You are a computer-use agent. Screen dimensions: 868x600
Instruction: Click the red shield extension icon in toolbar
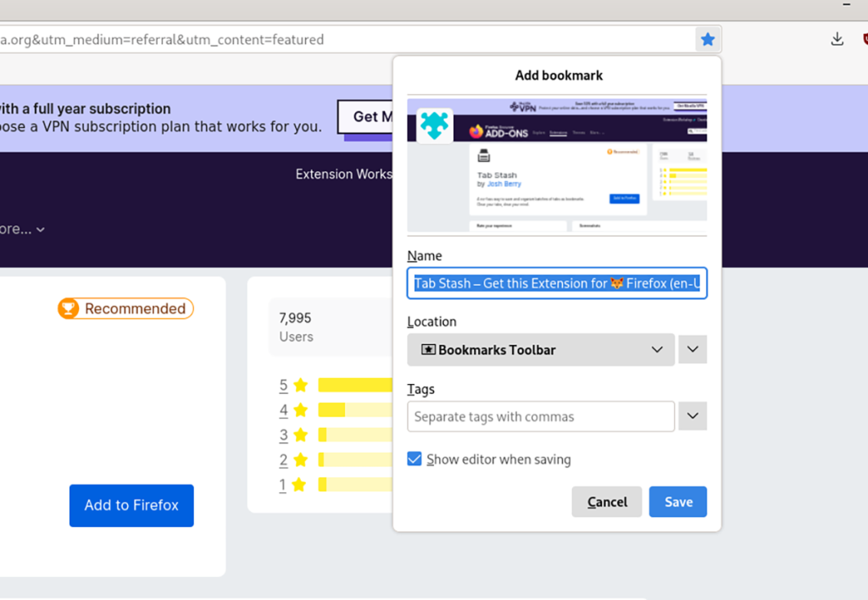click(864, 39)
